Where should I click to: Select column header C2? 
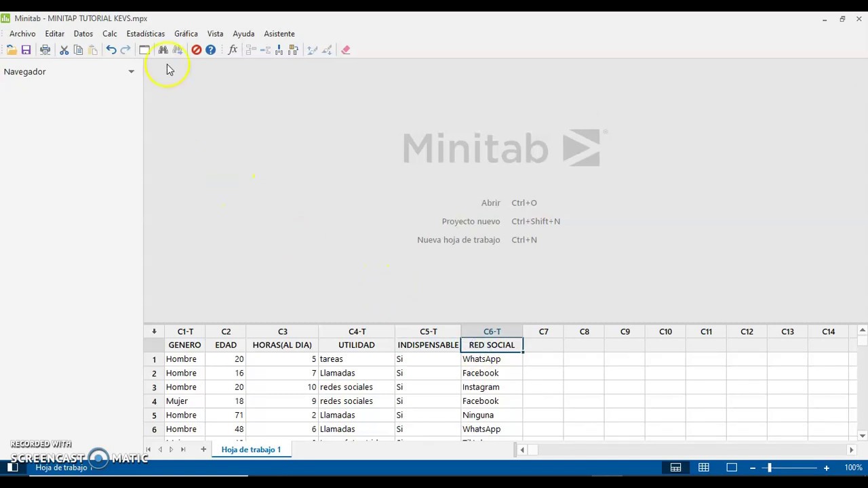click(x=226, y=331)
